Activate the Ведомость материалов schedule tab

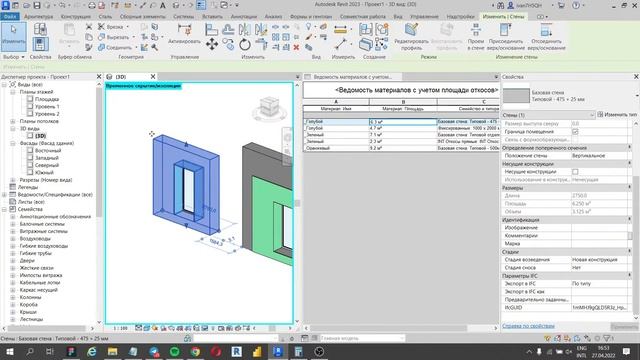tap(353, 77)
